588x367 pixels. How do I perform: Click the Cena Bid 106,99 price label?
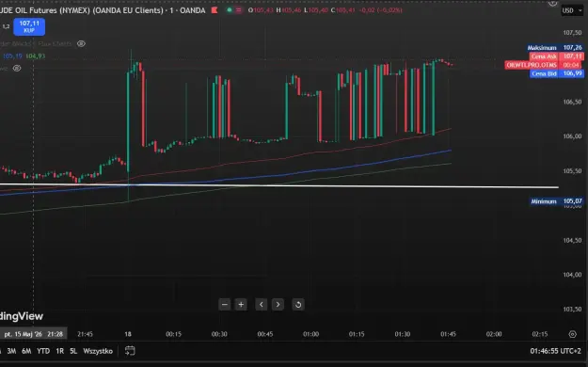click(x=557, y=73)
